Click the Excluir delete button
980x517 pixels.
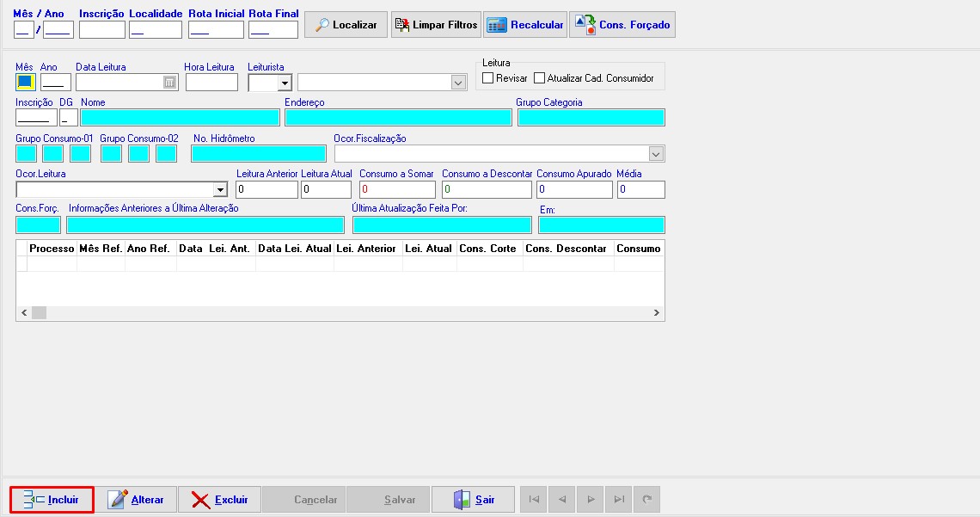coord(219,500)
